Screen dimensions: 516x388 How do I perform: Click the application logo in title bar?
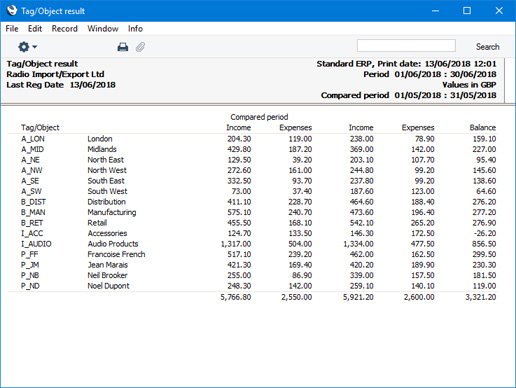pos(12,11)
